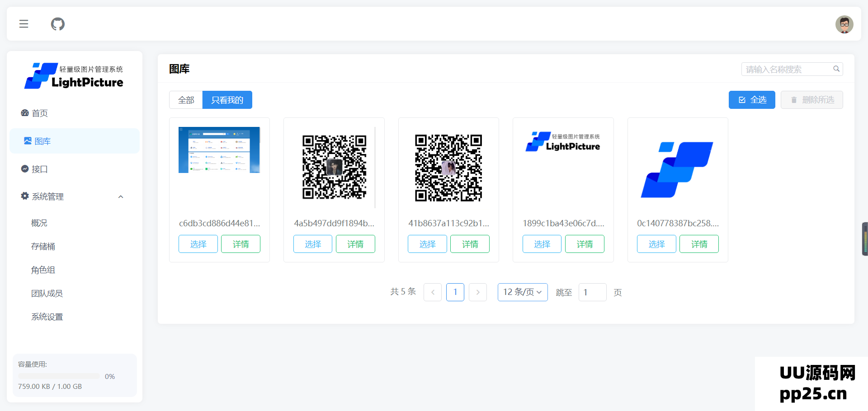Click 选择 on the QR code card
Viewport: 868px width, 411px height.
(312, 244)
